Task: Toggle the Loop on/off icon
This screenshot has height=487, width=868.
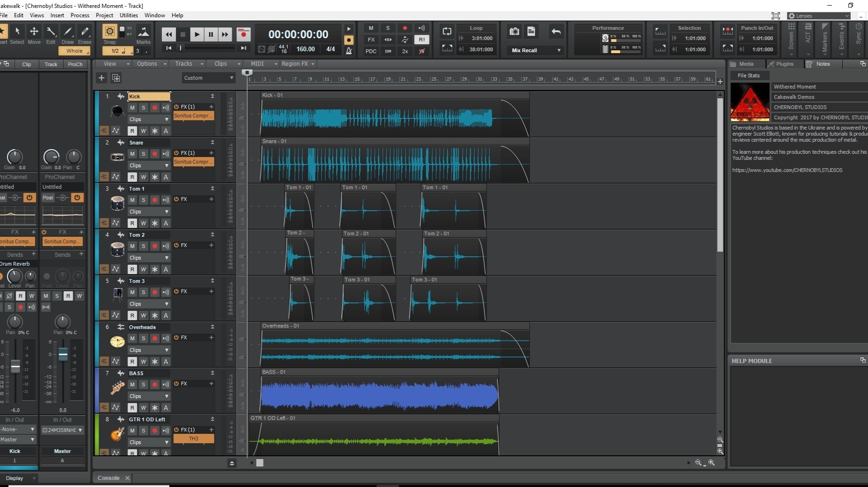Action: pos(447,31)
